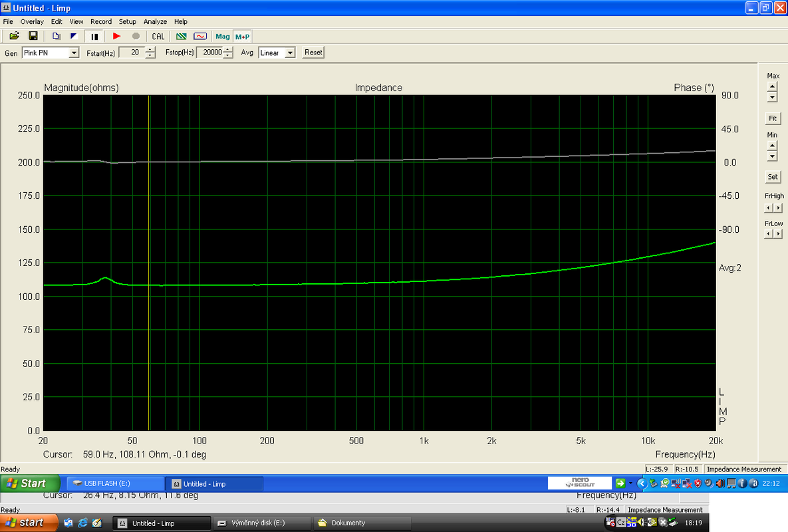Click the green Nero Scout go arrow
Image resolution: width=788 pixels, height=532 pixels.
tap(620, 483)
